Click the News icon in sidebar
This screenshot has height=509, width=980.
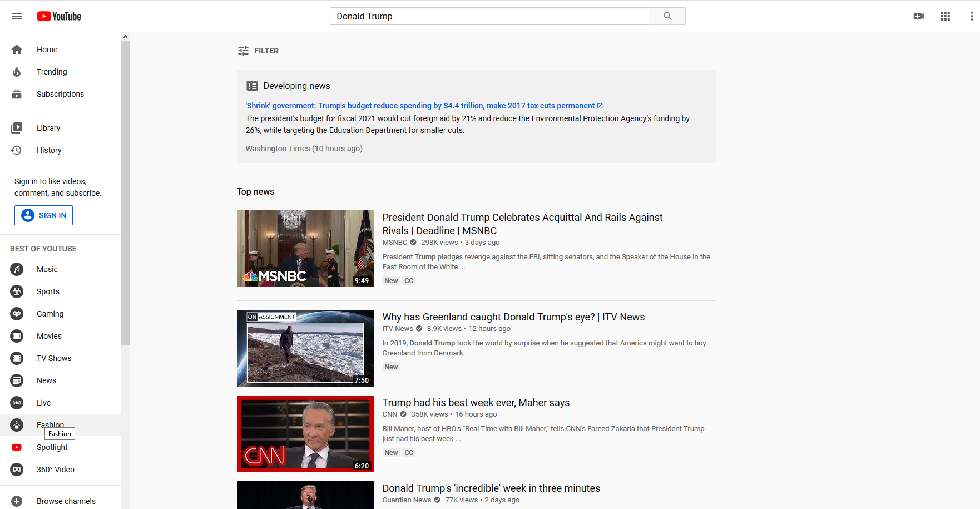(17, 380)
